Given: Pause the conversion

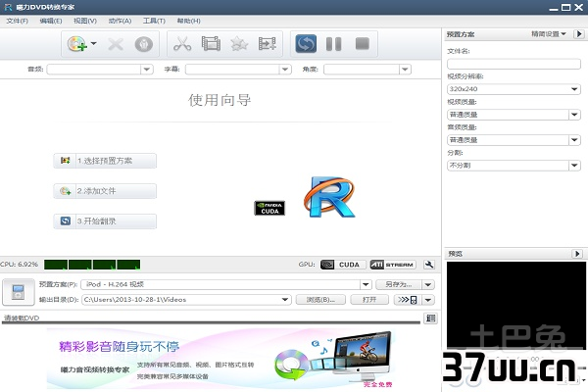Looking at the screenshot, I should (x=334, y=44).
